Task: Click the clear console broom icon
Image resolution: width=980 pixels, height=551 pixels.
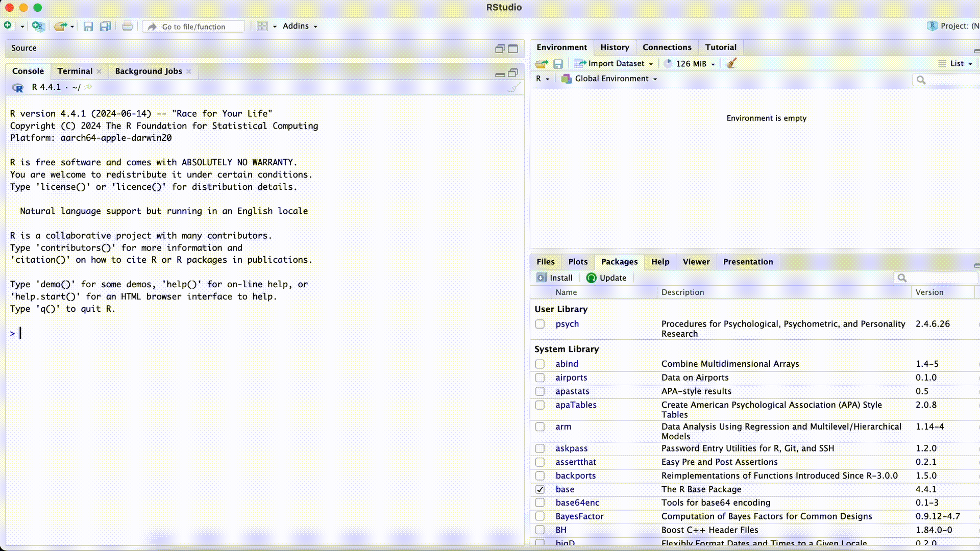Action: 513,88
